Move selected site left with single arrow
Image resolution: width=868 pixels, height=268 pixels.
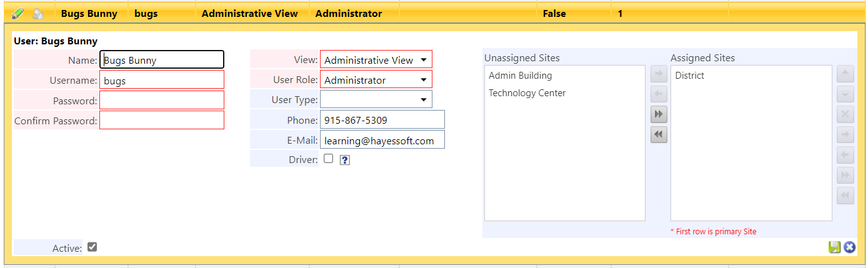click(659, 95)
